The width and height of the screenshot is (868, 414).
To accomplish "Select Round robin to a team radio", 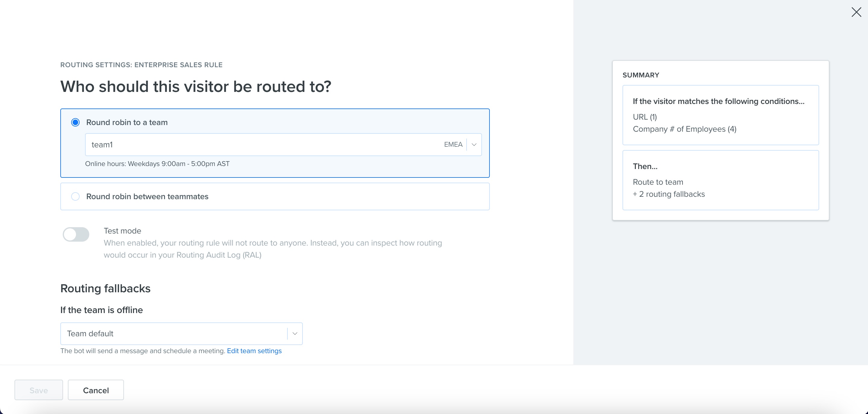I will point(75,122).
